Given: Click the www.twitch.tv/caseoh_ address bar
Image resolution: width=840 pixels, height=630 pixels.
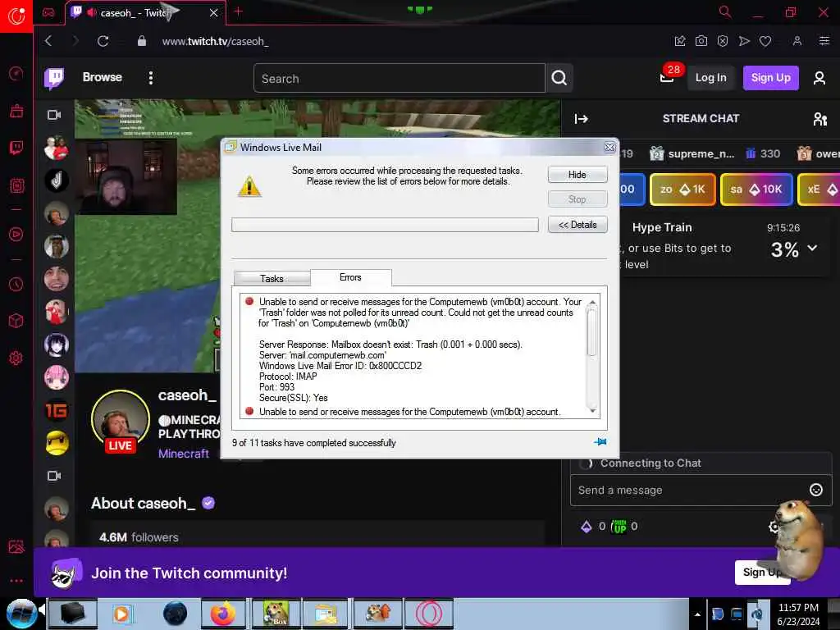Looking at the screenshot, I should coord(216,41).
